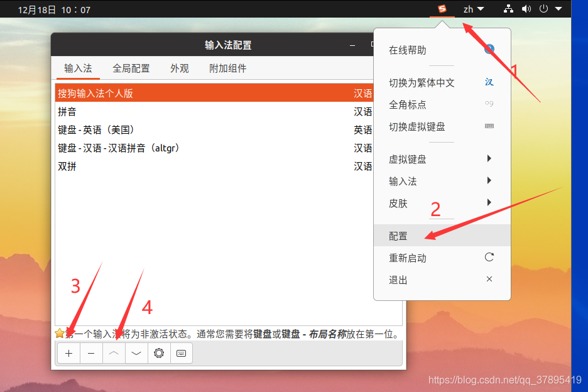Image resolution: width=588 pixels, height=392 pixels.
Task: Open Sogou input method tray icon
Action: tap(442, 9)
